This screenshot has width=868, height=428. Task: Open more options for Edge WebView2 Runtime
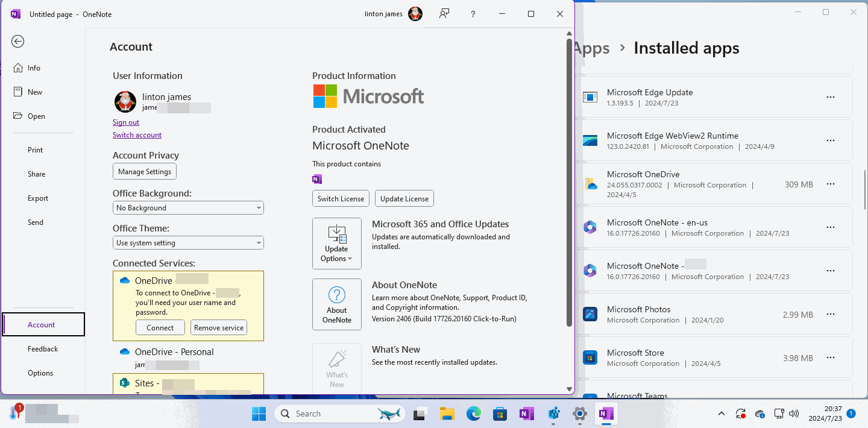point(831,140)
